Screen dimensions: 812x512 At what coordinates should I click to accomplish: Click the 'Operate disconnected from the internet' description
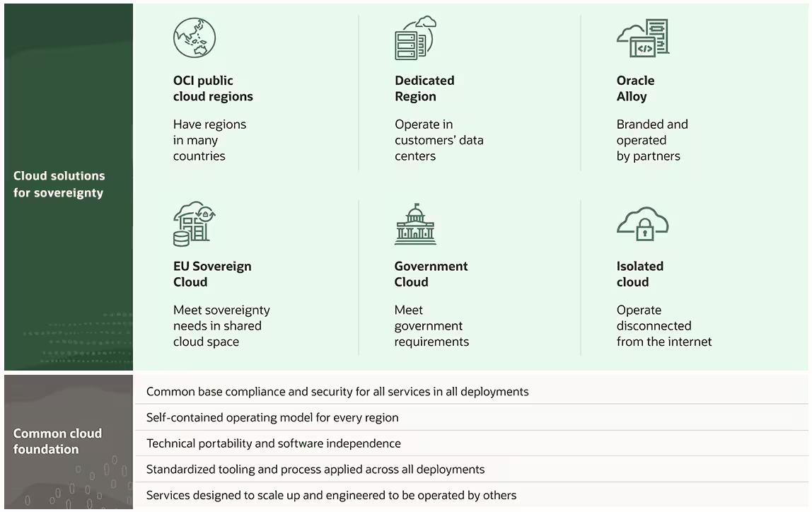[x=663, y=326]
